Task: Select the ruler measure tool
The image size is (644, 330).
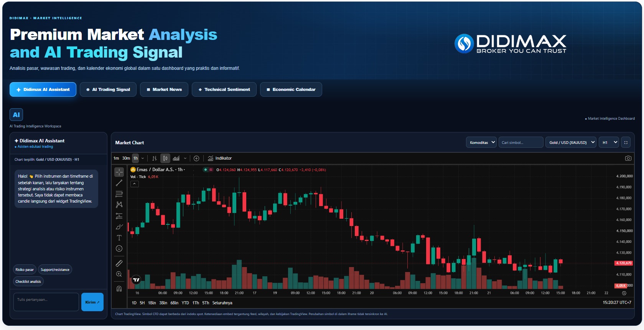Action: (119, 263)
